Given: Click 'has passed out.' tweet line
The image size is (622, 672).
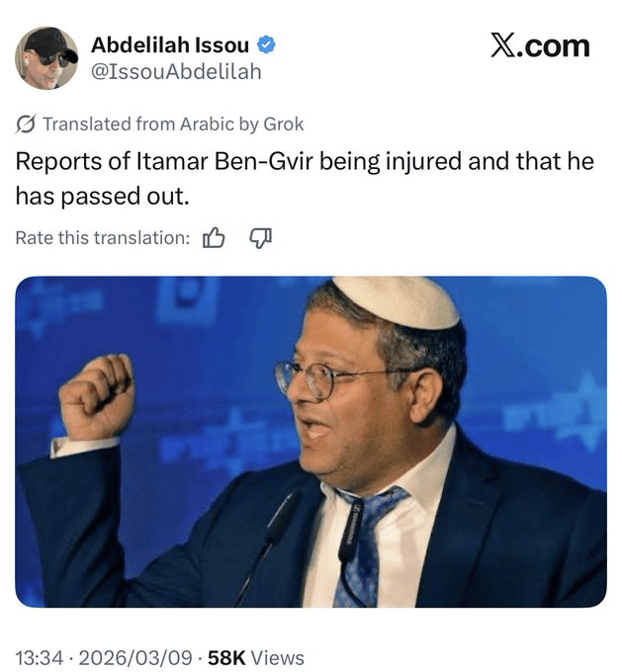Looking at the screenshot, I should pos(102,197).
